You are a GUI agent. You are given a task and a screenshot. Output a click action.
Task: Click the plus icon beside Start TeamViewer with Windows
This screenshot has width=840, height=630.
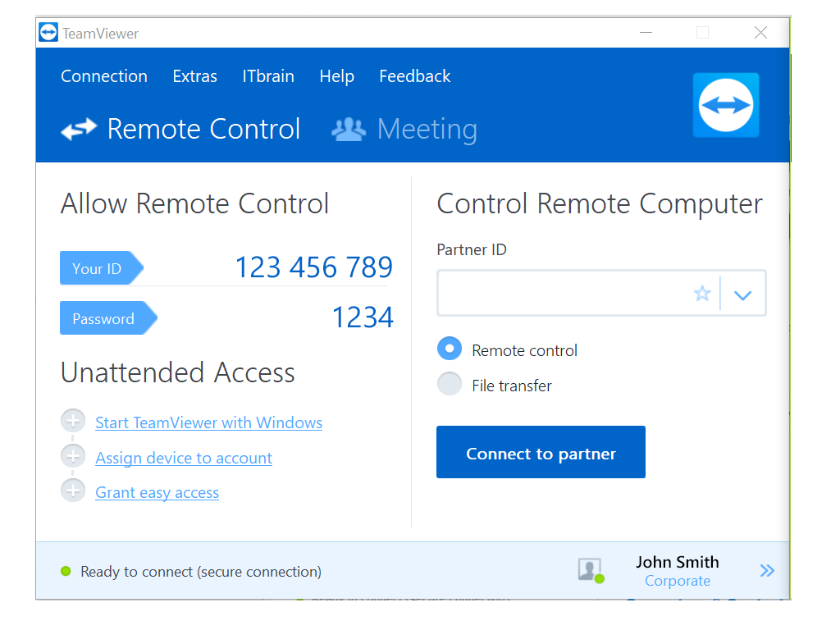72,420
